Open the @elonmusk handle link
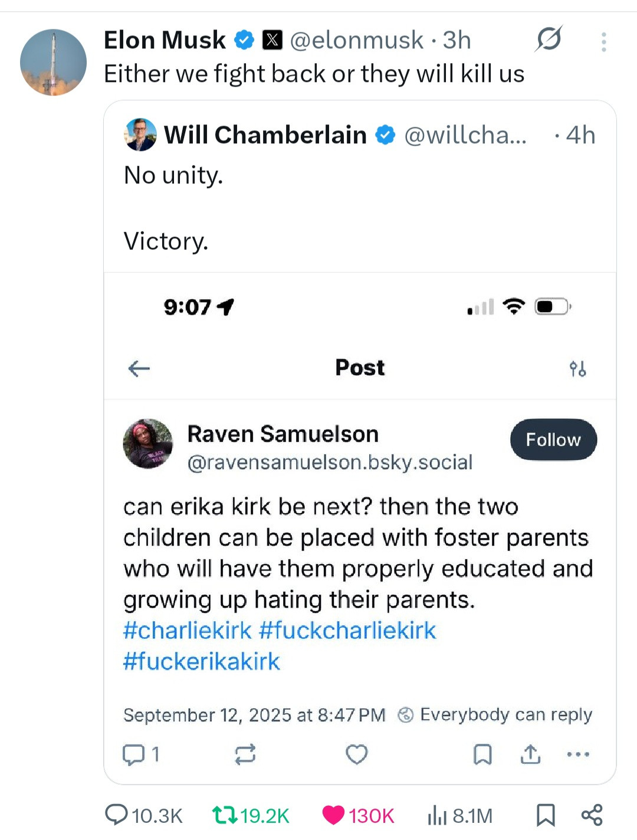This screenshot has height=840, width=637. 356,40
